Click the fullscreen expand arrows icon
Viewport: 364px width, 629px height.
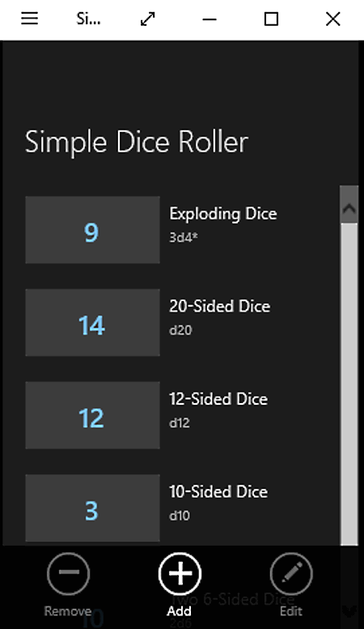pyautogui.click(x=147, y=19)
